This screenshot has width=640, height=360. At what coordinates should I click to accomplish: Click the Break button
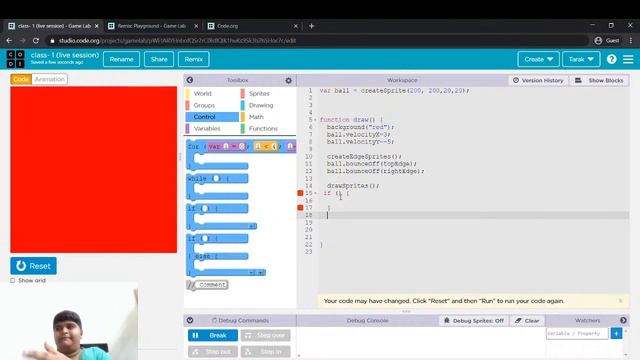(x=213, y=336)
